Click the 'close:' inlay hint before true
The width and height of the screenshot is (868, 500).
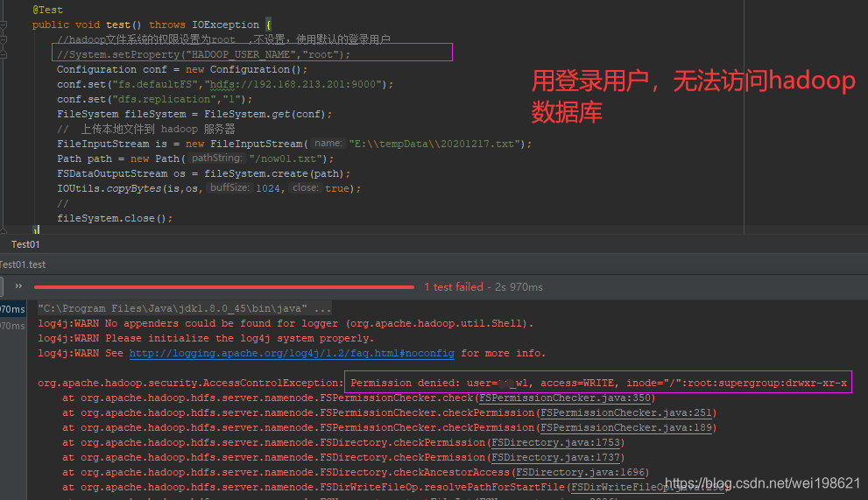pos(306,187)
